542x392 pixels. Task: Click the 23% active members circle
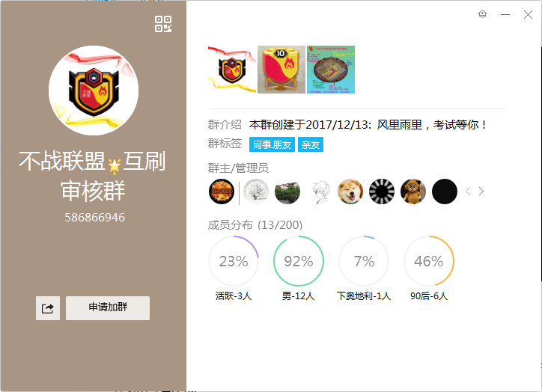tap(234, 261)
